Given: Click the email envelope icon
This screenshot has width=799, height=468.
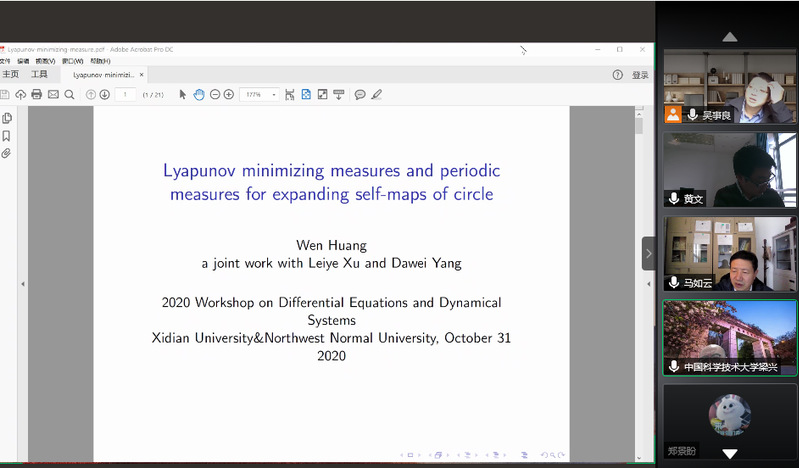Looking at the screenshot, I should point(53,95).
